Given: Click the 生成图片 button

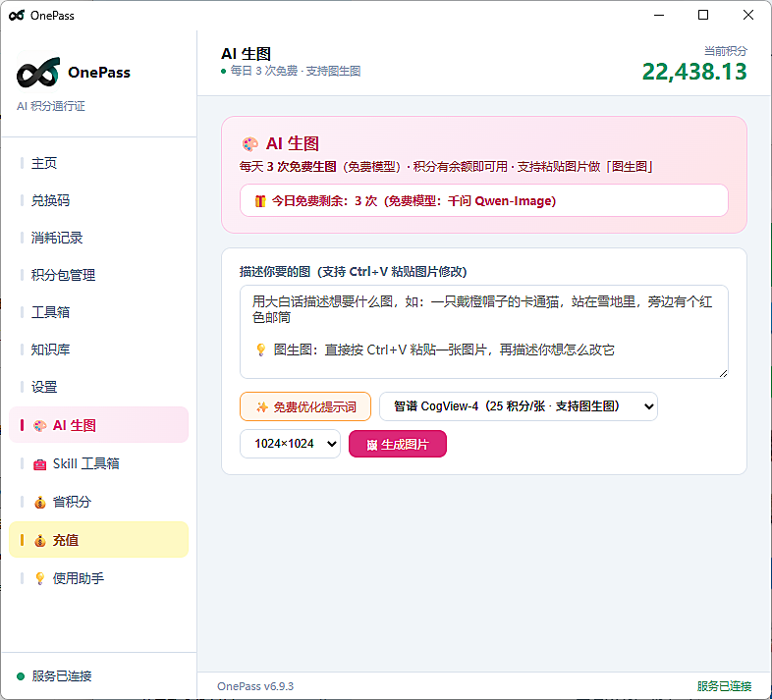Looking at the screenshot, I should 398,444.
